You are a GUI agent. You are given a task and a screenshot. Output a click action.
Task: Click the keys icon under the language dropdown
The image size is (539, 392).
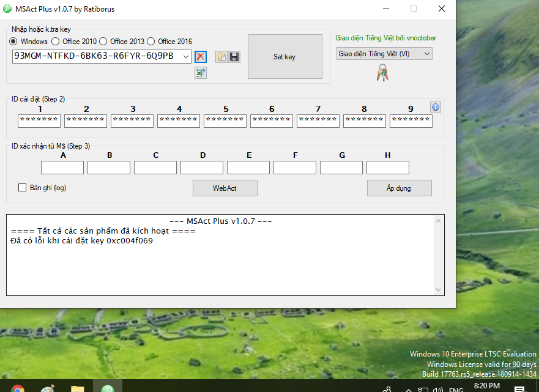click(382, 73)
